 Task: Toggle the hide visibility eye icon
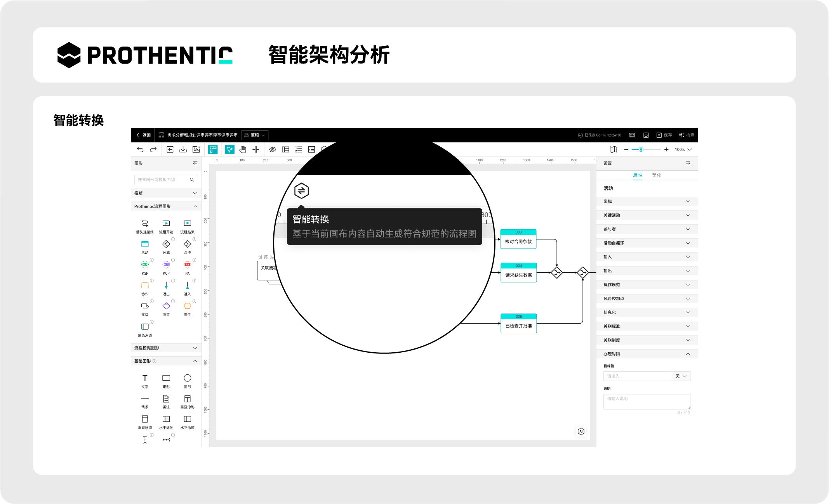tap(273, 149)
